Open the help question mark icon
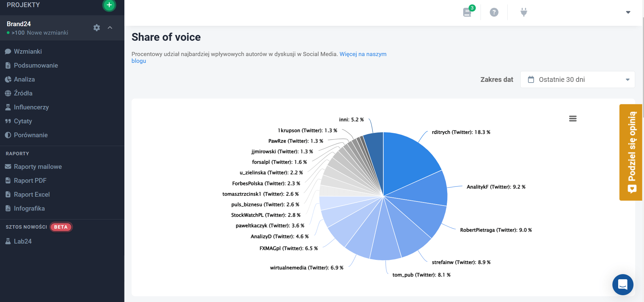The width and height of the screenshot is (644, 302). coord(494,12)
